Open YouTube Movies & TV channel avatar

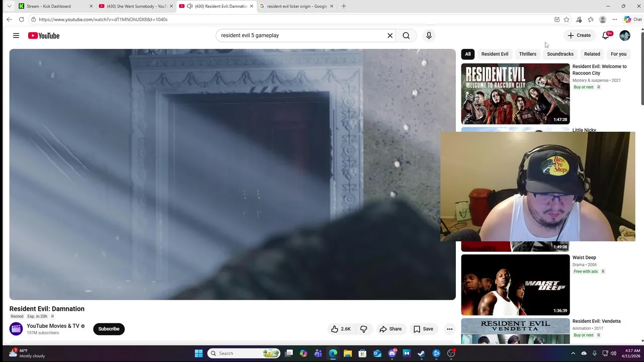click(x=16, y=329)
